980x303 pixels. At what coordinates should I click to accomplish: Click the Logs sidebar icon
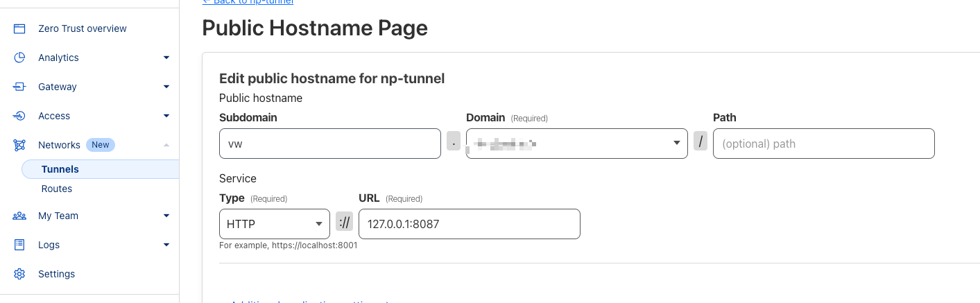(x=19, y=245)
